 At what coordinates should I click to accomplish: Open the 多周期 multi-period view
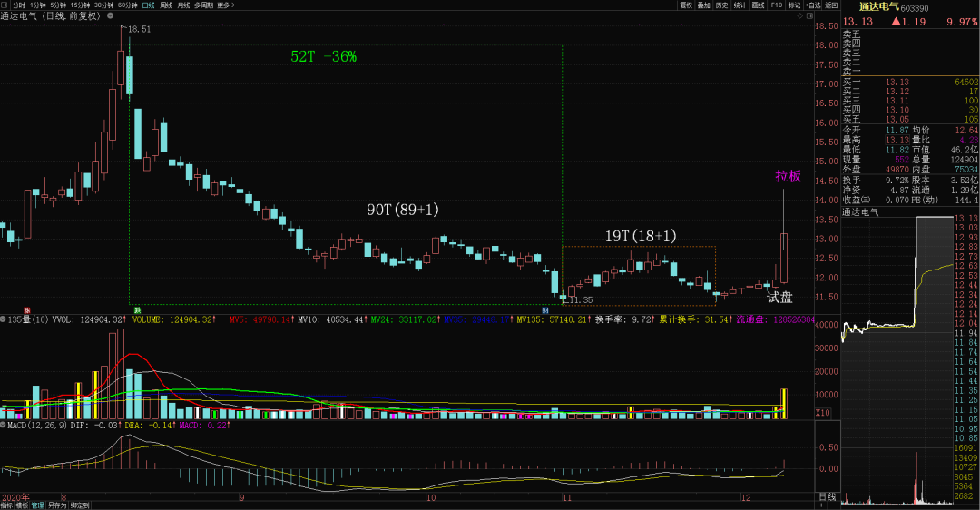click(203, 5)
